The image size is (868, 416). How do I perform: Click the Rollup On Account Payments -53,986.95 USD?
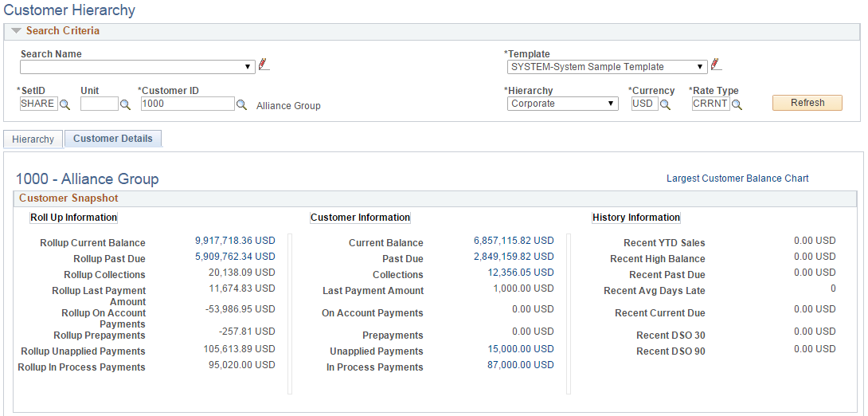pyautogui.click(x=240, y=309)
